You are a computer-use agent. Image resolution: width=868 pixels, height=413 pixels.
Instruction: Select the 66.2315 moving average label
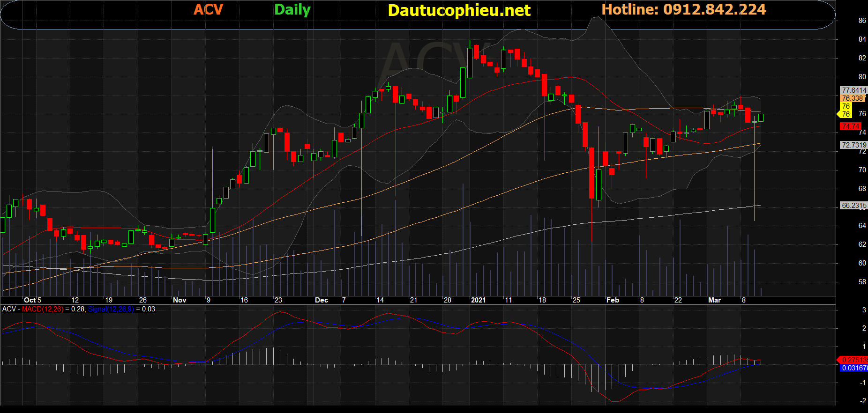[x=853, y=206]
